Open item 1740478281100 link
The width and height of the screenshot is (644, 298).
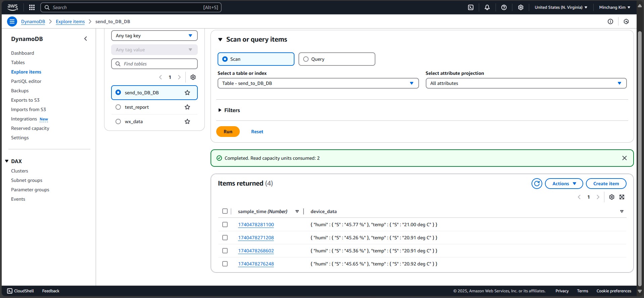256,225
